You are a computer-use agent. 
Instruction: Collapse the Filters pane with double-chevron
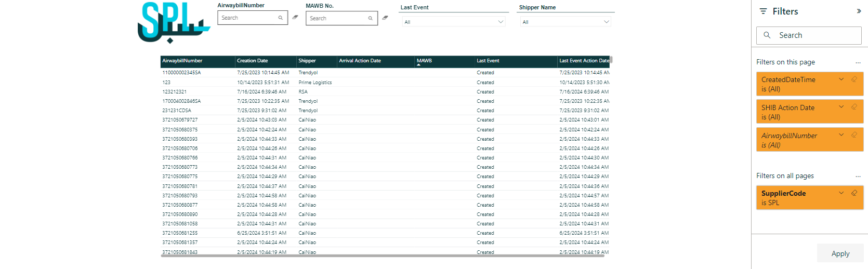click(859, 11)
